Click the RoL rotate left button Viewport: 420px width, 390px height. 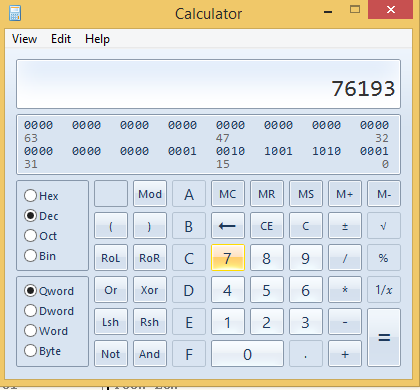point(111,258)
